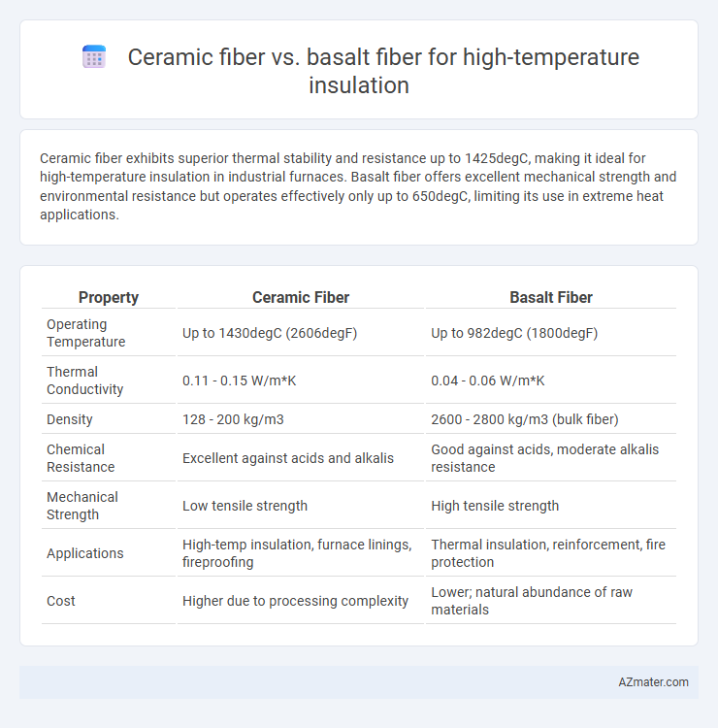Click the calendar grid icon beside the title

(94, 57)
